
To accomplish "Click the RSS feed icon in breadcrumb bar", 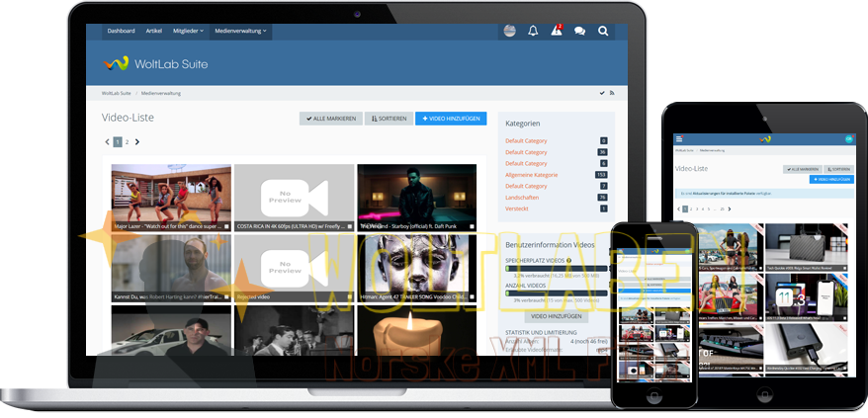I will [x=613, y=93].
